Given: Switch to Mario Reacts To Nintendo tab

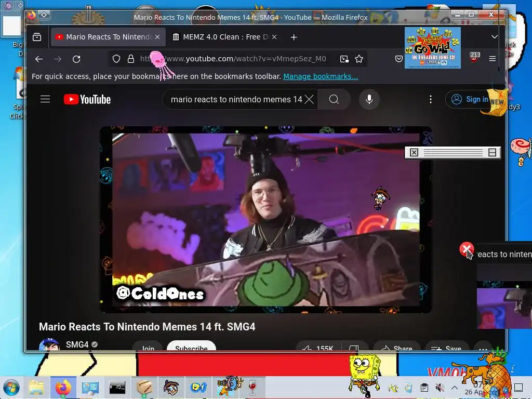Looking at the screenshot, I should pyautogui.click(x=108, y=37).
